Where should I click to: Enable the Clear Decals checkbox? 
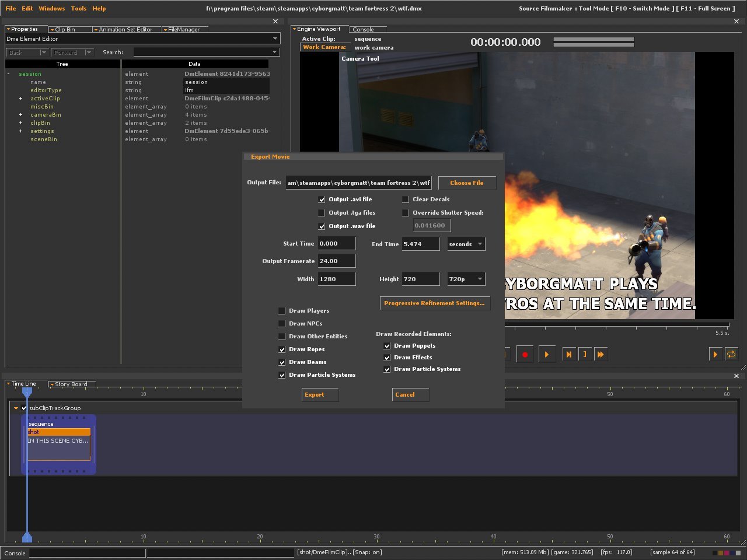pos(406,199)
